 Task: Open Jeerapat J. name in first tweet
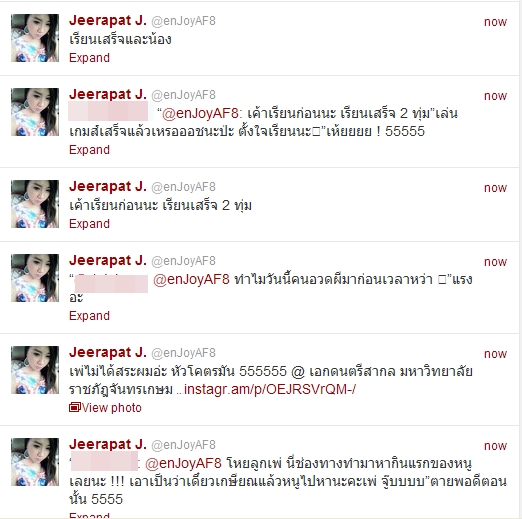108,21
